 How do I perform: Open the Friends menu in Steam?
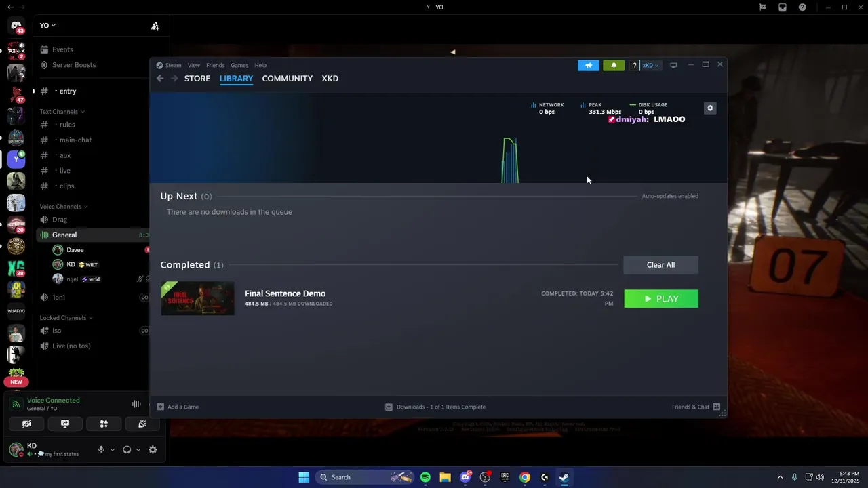215,66
